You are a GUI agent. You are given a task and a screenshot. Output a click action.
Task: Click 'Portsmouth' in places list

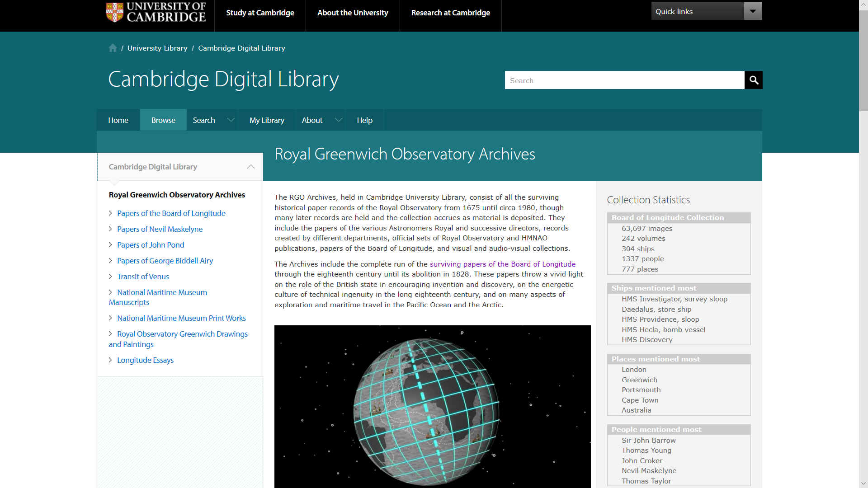click(x=641, y=390)
